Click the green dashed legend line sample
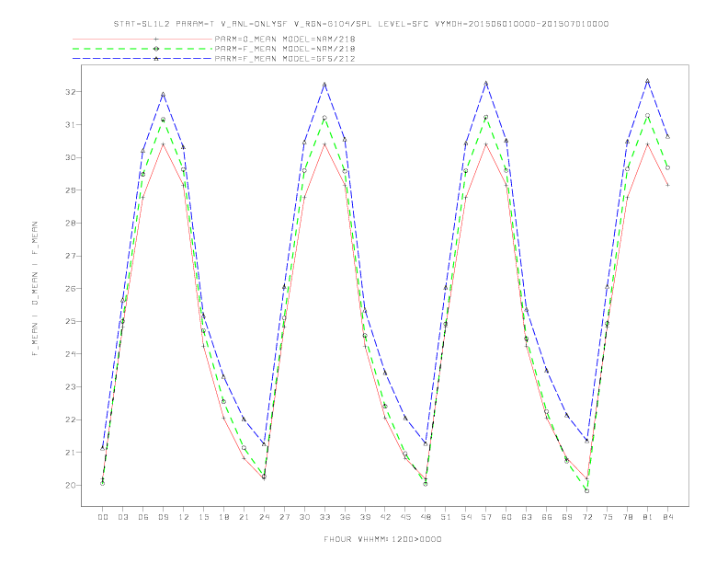728x563 pixels. tap(142, 49)
